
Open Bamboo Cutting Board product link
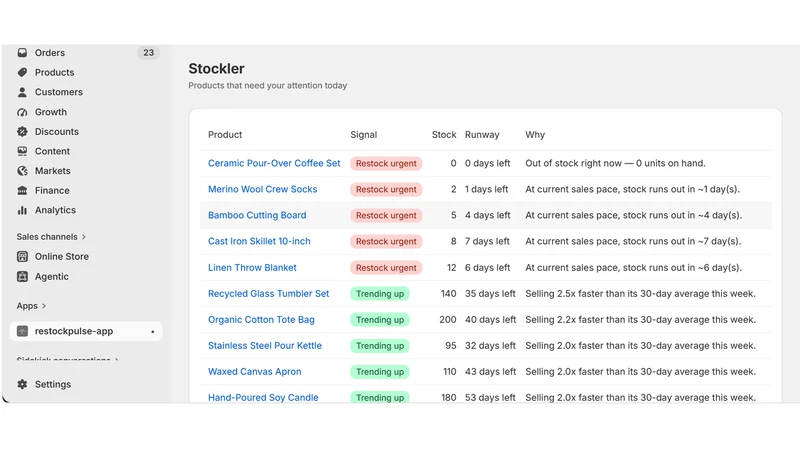click(x=257, y=215)
